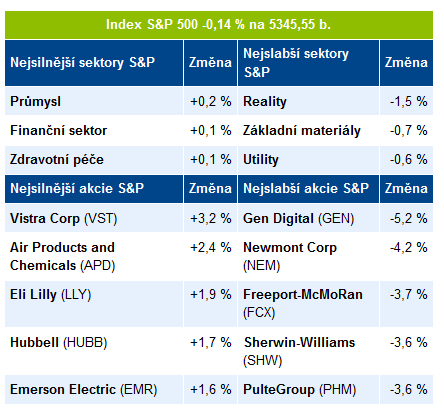The height and width of the screenshot is (411, 444).
Task: Click the Index S&P 500 green header
Action: [x=219, y=25]
